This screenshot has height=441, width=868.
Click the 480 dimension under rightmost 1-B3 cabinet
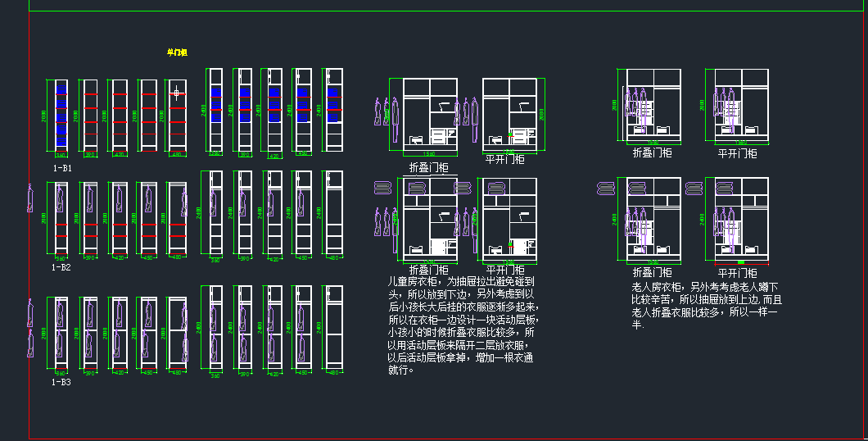(333, 372)
